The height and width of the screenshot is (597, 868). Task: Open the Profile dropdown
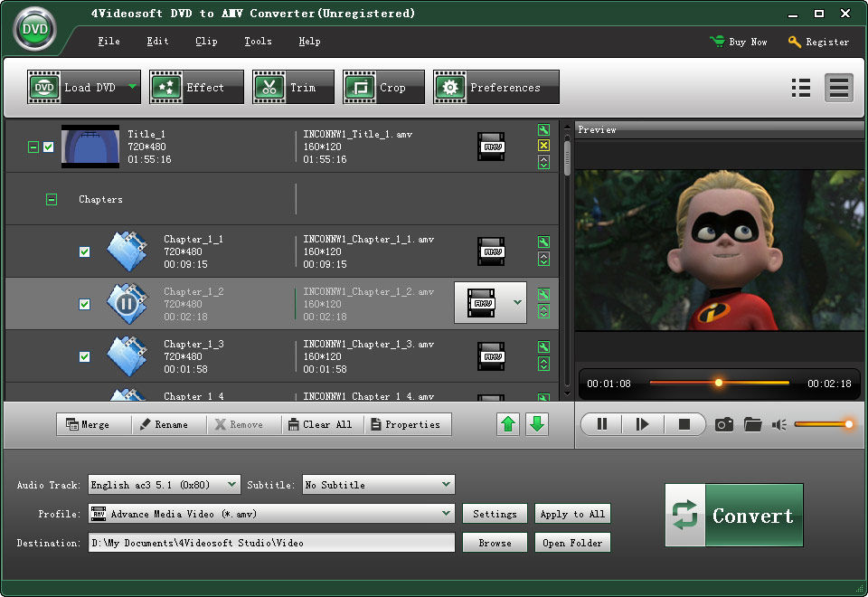tap(271, 514)
